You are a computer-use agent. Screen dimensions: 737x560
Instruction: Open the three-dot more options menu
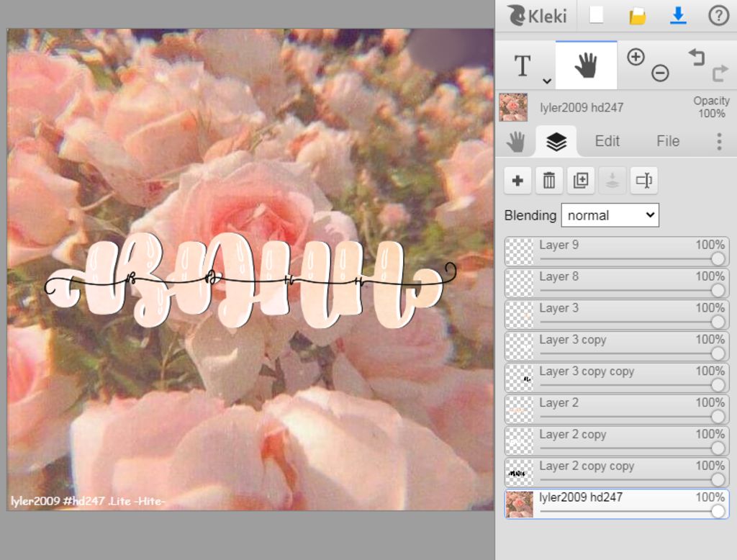(x=719, y=141)
